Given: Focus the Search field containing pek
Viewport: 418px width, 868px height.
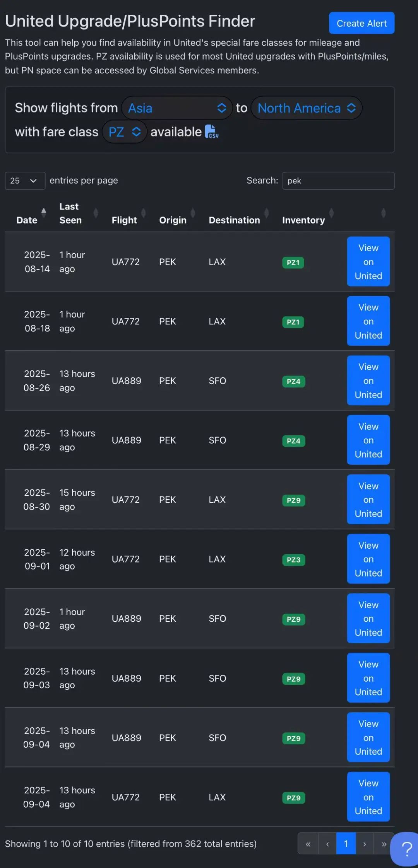Looking at the screenshot, I should (338, 181).
